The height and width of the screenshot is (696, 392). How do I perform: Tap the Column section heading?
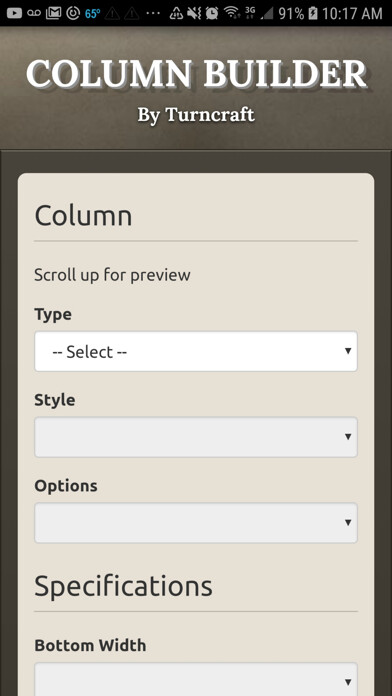[x=83, y=216]
